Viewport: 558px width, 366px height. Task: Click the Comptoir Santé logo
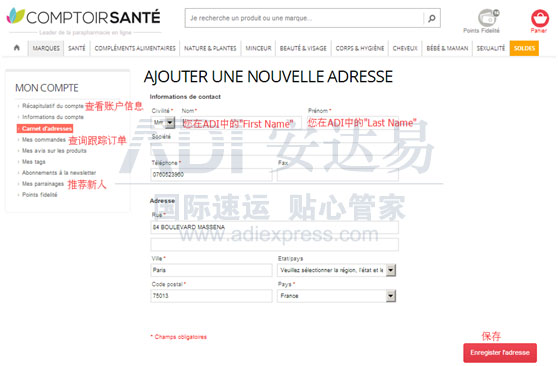point(84,17)
